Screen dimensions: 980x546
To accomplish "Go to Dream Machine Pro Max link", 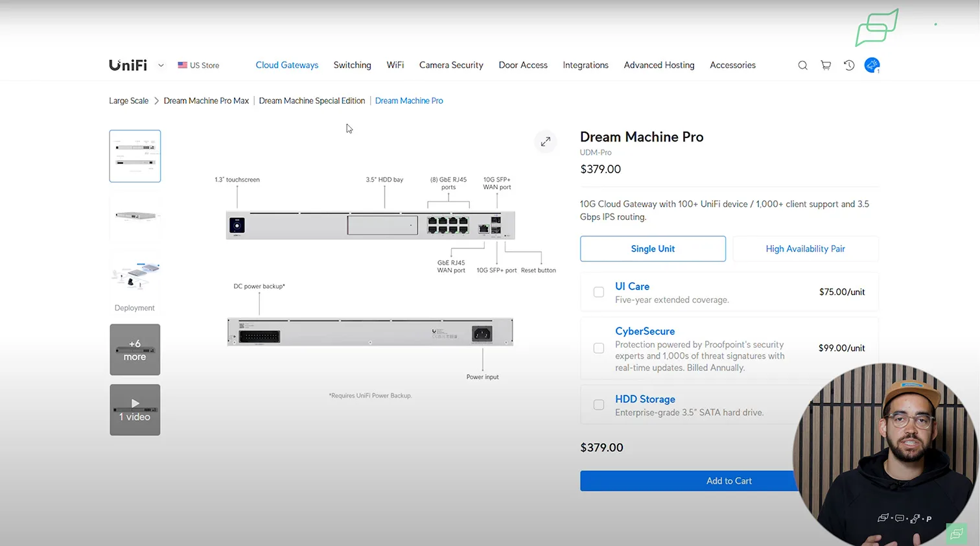I will point(206,101).
